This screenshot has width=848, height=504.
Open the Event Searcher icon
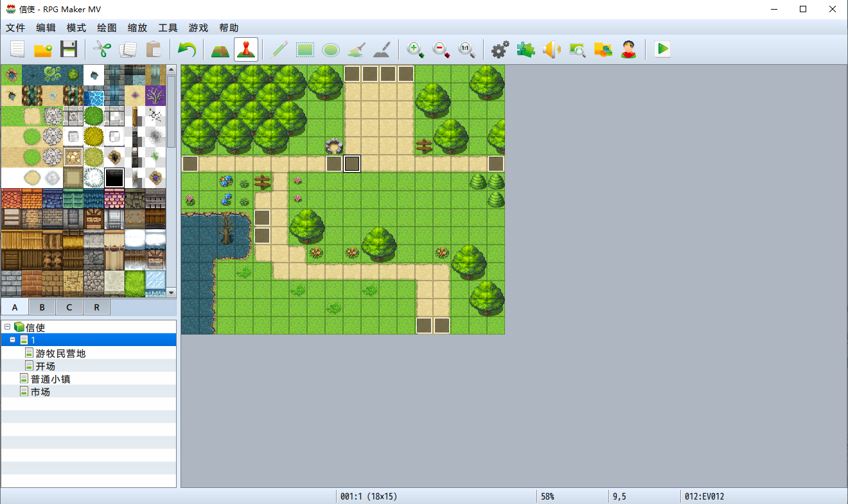[x=578, y=49]
